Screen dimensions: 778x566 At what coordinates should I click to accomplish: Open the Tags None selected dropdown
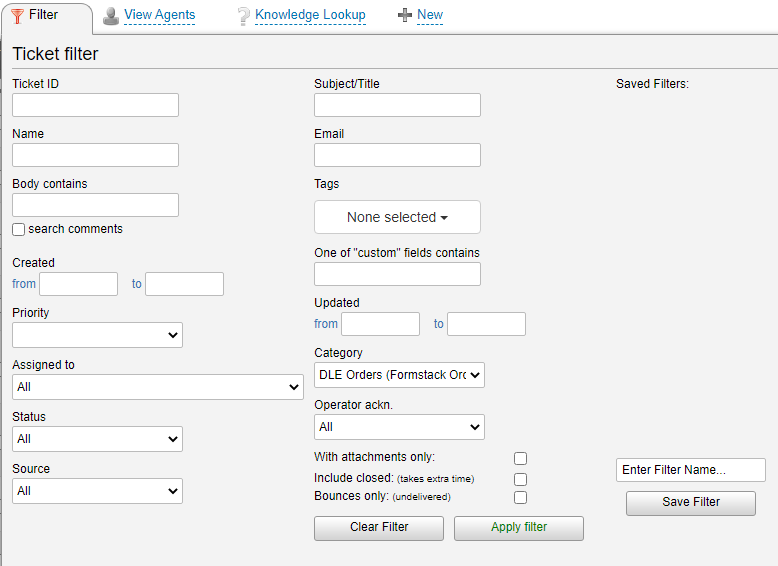pos(397,217)
